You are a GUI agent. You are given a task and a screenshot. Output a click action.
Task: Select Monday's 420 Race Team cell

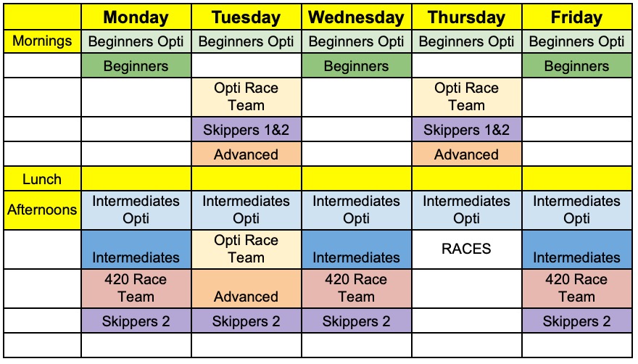click(136, 289)
